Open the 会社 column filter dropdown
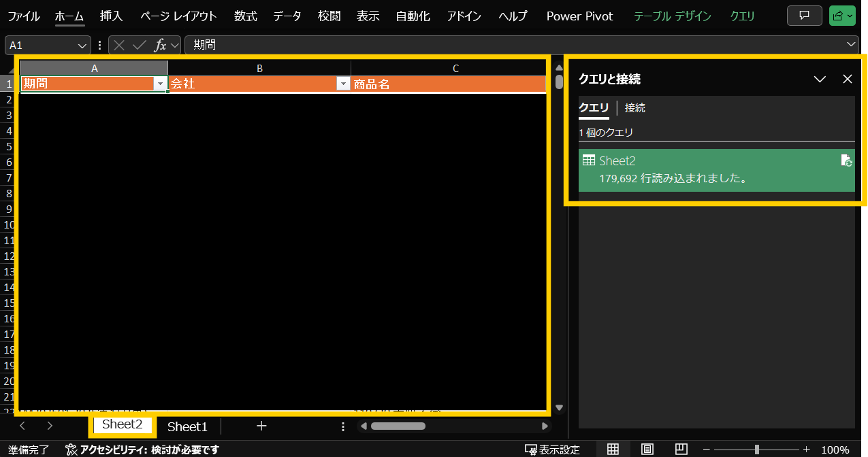Screen dimensions: 868x457 tap(343, 84)
